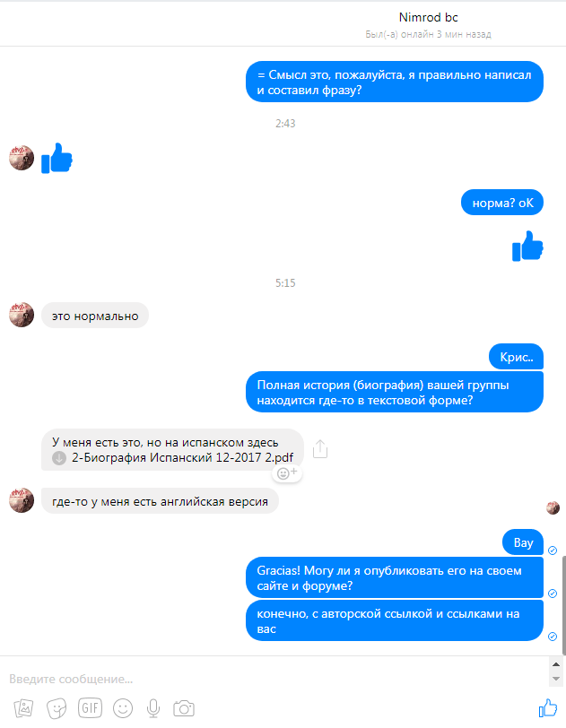Viewport: 566px width, 728px height.
Task: Share the PDF file via share icon
Action: click(320, 449)
